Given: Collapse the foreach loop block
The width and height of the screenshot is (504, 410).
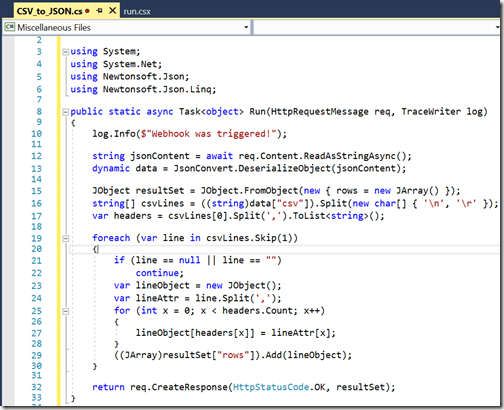Looking at the screenshot, I should click(65, 238).
